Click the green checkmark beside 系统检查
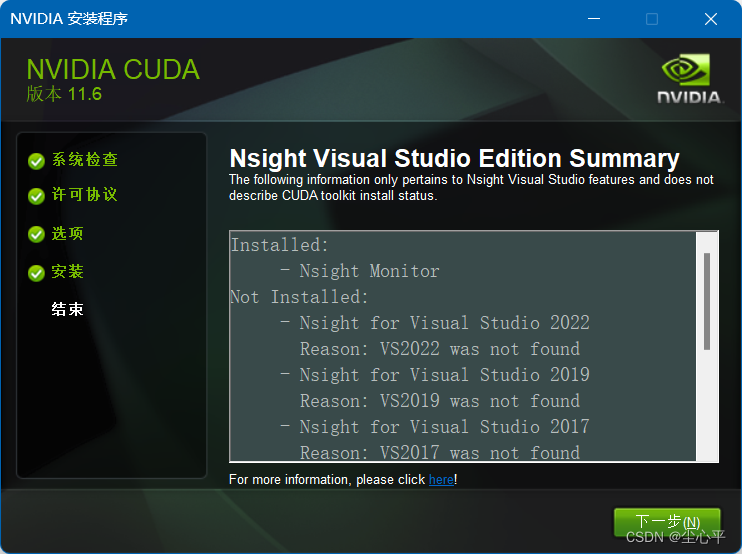Image resolution: width=742 pixels, height=554 pixels. (x=36, y=161)
